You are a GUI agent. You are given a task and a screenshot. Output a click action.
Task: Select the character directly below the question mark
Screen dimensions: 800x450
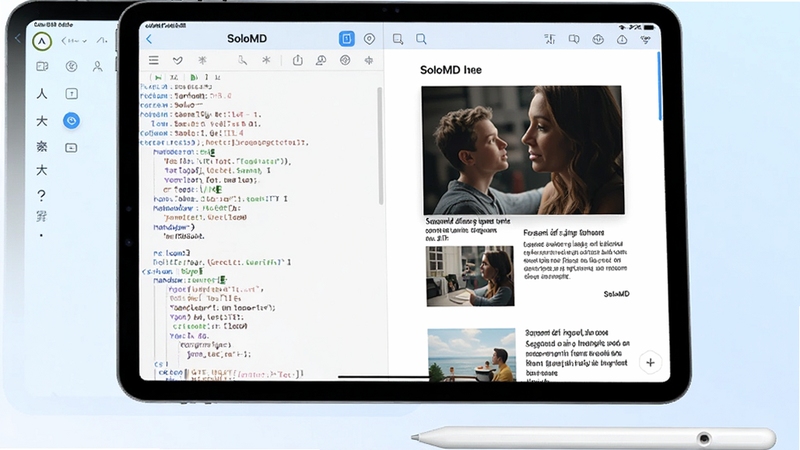tap(42, 216)
